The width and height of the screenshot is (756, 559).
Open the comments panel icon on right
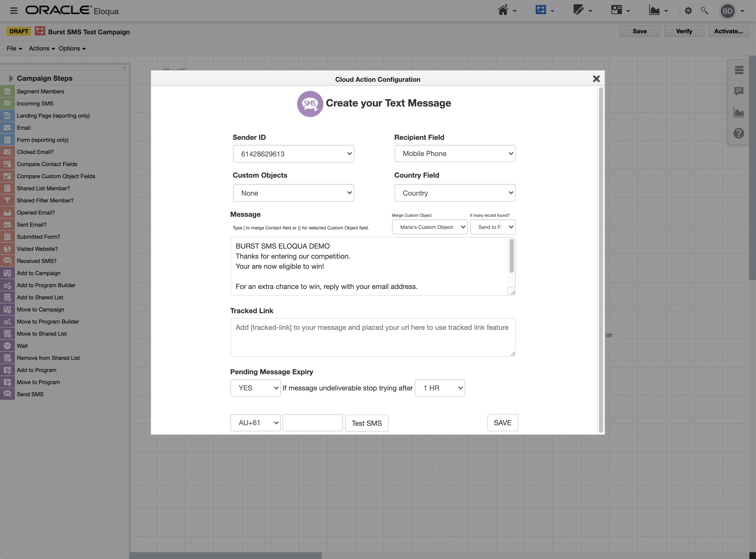tap(738, 91)
